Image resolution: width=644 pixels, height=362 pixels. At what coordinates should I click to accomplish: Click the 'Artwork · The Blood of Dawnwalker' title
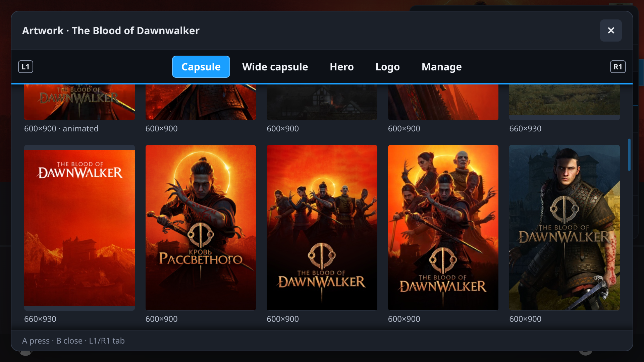click(111, 31)
